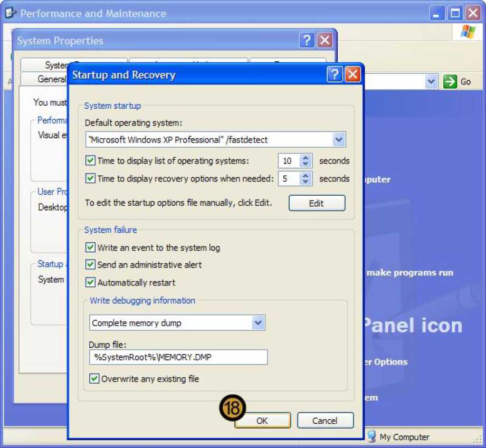Click Cancel in Startup and Recovery
Viewport: 486px width, 448px height.
click(x=325, y=421)
